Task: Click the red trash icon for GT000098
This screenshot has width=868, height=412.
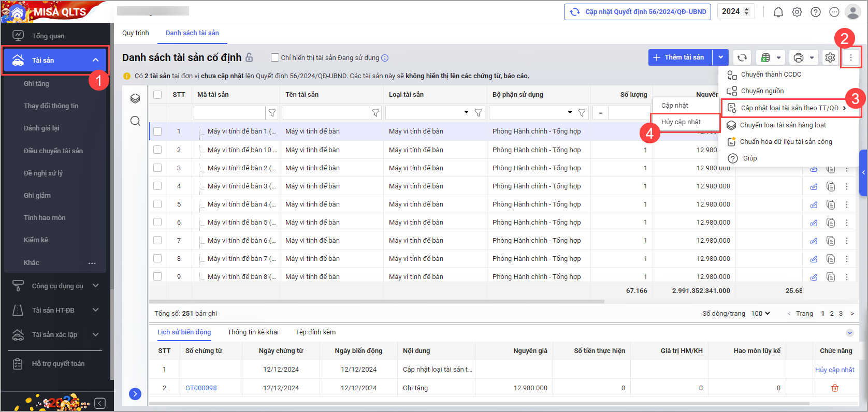Action: point(834,388)
